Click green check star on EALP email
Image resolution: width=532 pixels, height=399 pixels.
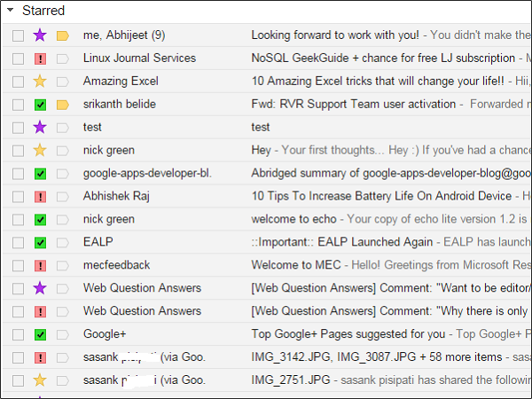pos(41,243)
